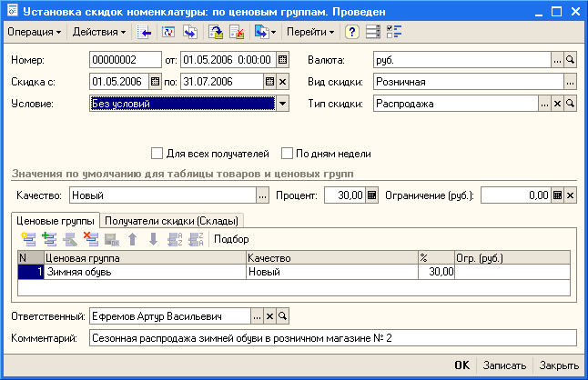Click the delete row icon in table toolbar

[90, 239]
